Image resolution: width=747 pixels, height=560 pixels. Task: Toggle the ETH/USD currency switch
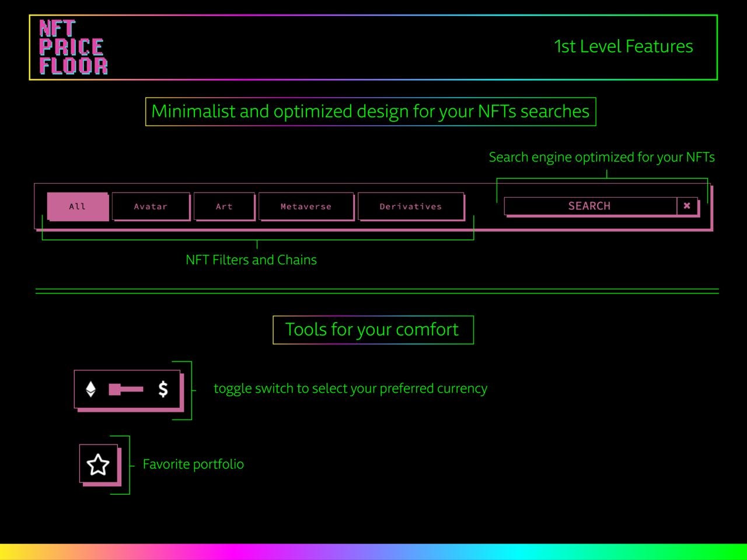tap(126, 389)
